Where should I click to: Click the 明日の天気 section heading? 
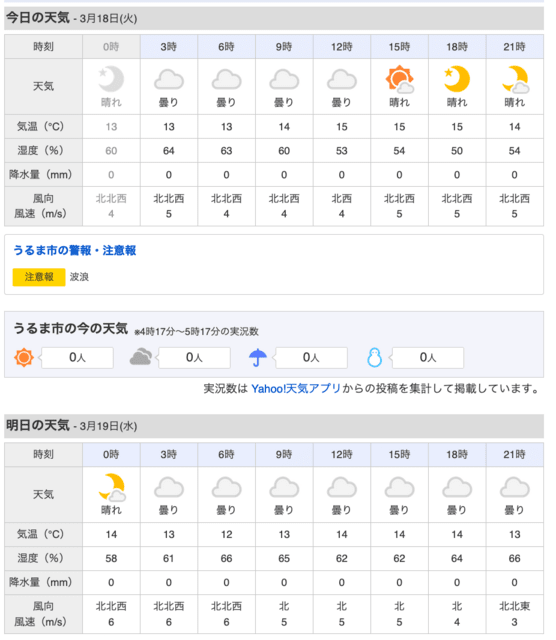coord(38,425)
